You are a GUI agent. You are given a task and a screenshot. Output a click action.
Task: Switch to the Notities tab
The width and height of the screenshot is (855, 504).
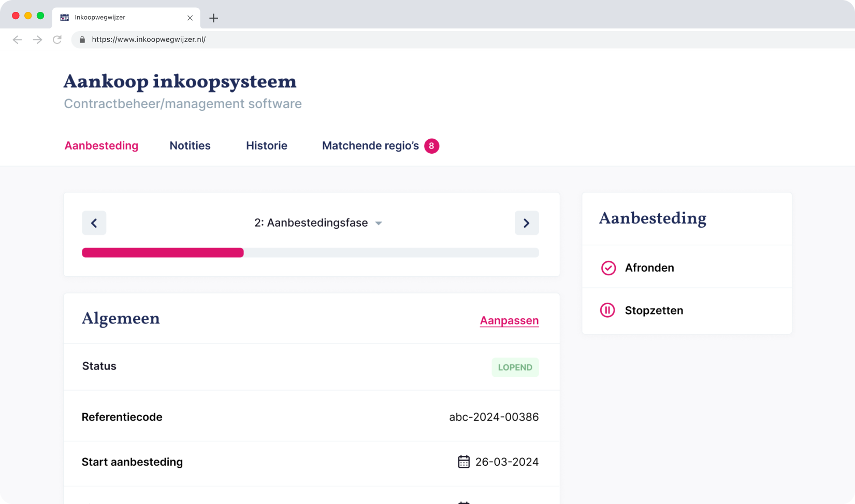click(190, 146)
